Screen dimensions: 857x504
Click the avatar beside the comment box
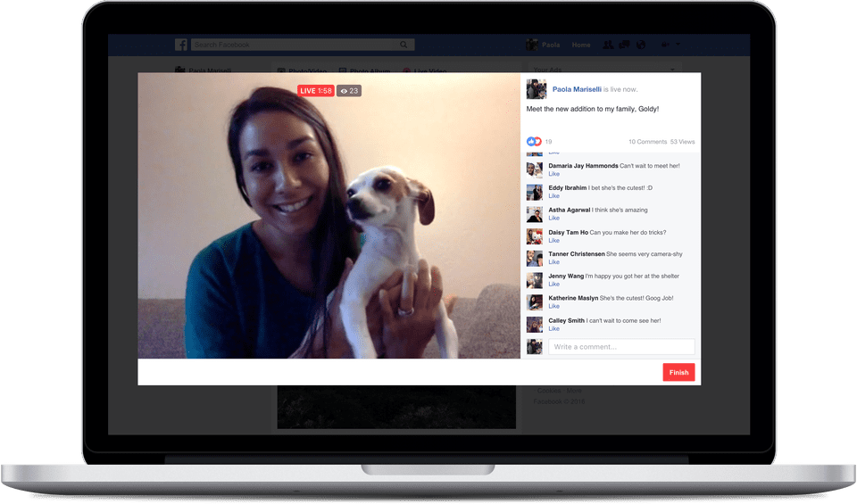pyautogui.click(x=534, y=346)
